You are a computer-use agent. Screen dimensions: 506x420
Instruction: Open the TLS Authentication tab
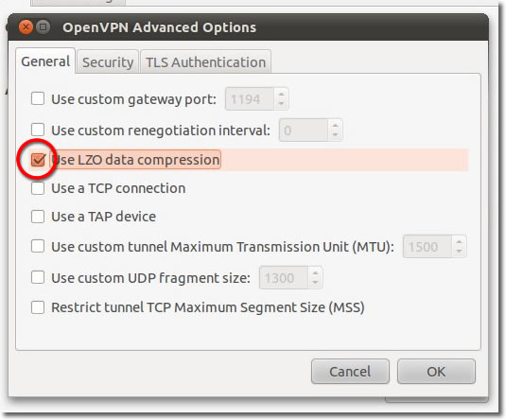click(x=205, y=62)
